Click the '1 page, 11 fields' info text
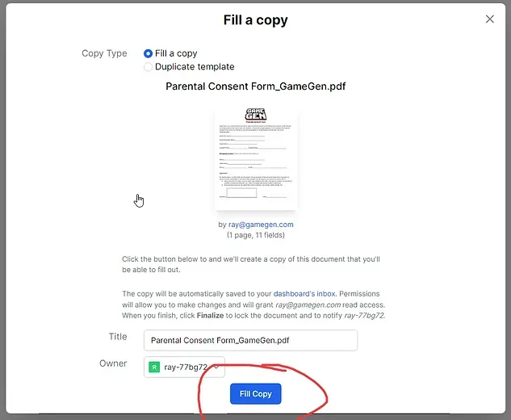The image size is (511, 420). tap(255, 235)
